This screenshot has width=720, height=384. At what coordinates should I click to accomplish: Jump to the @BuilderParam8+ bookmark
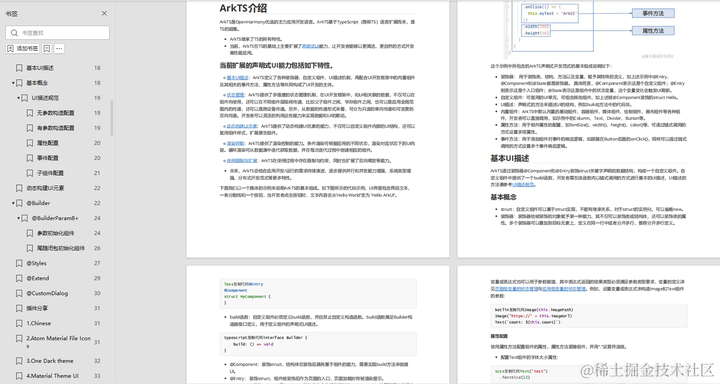[x=55, y=218]
